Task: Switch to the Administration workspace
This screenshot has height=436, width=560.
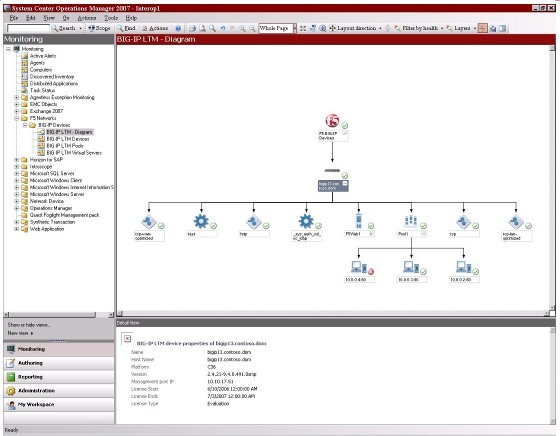Action: coord(59,391)
